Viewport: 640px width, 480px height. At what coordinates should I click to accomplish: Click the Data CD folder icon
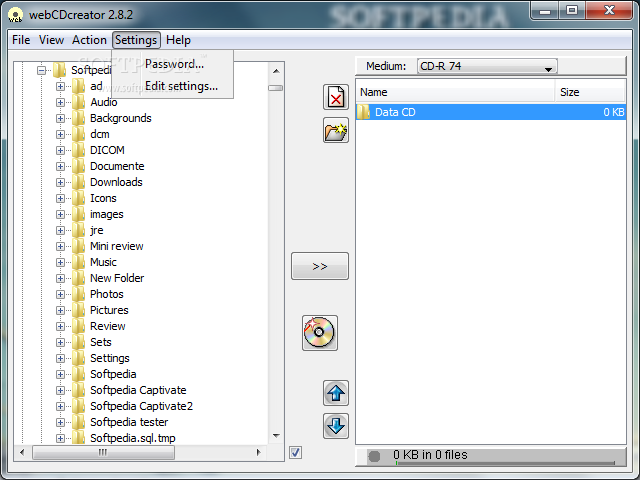click(363, 112)
